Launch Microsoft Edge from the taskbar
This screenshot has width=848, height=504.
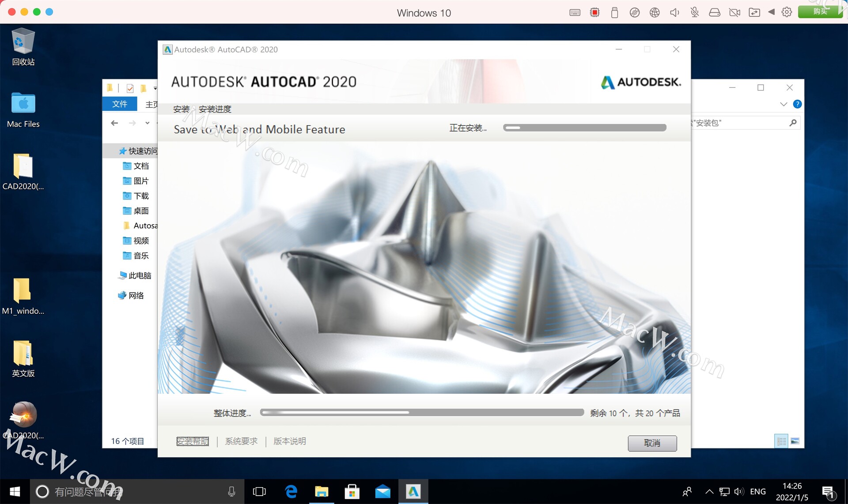pos(291,491)
